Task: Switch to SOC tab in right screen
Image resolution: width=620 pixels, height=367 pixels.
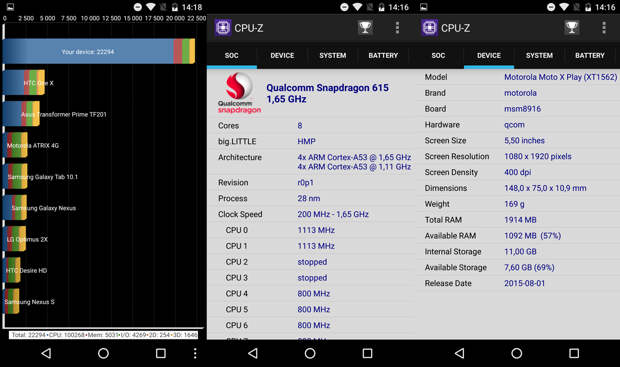Action: point(438,55)
